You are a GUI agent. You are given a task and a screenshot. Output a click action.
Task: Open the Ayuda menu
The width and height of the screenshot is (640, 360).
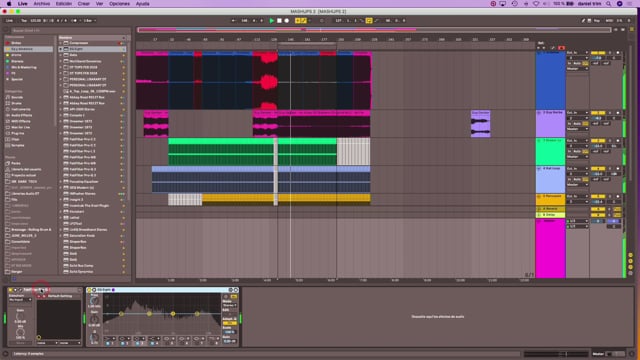[x=142, y=4]
